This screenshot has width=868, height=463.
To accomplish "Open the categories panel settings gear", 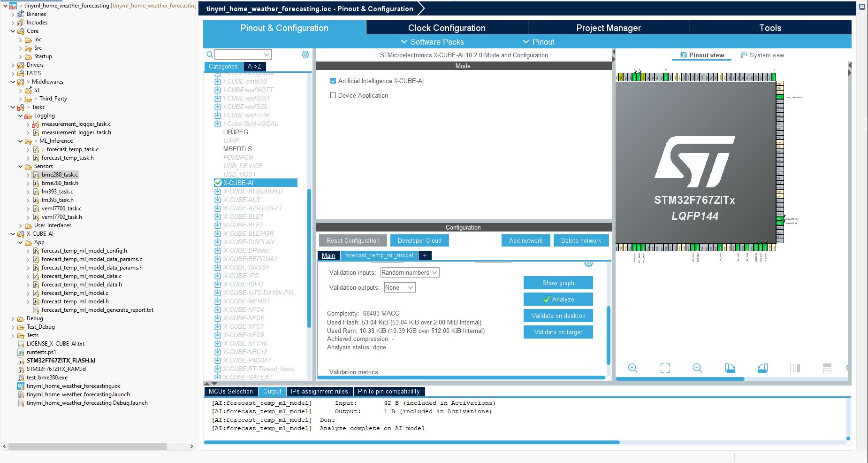I will 305,54.
